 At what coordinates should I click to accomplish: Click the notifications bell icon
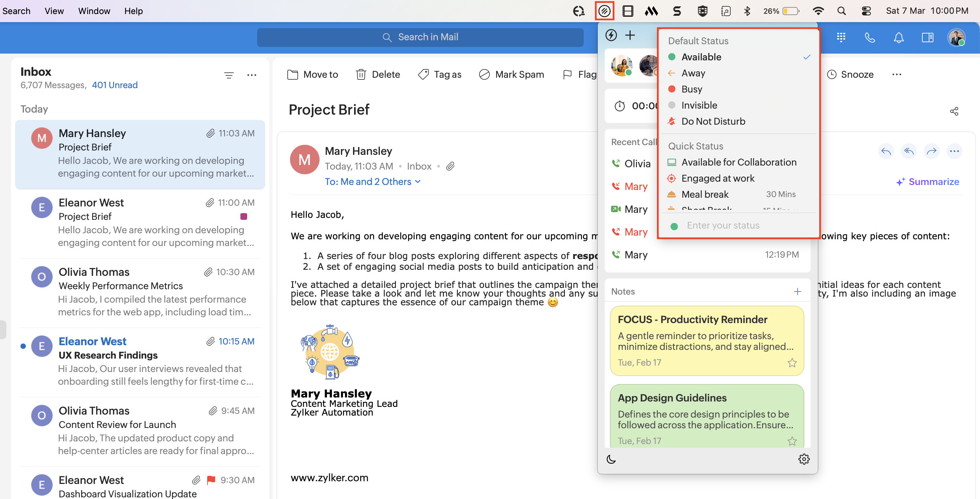click(x=899, y=37)
